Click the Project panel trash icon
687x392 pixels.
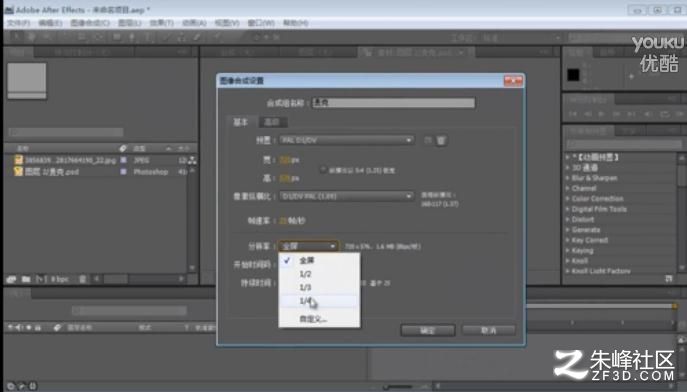(x=82, y=279)
